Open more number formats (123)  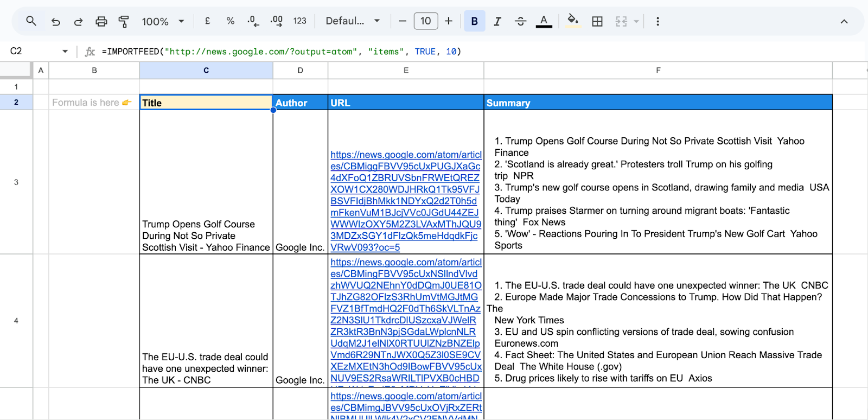tap(300, 21)
